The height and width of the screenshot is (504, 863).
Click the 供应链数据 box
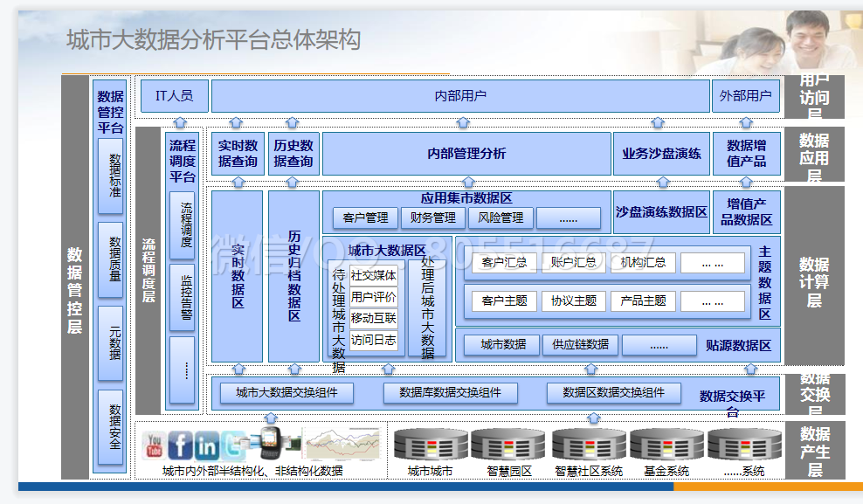pyautogui.click(x=580, y=345)
